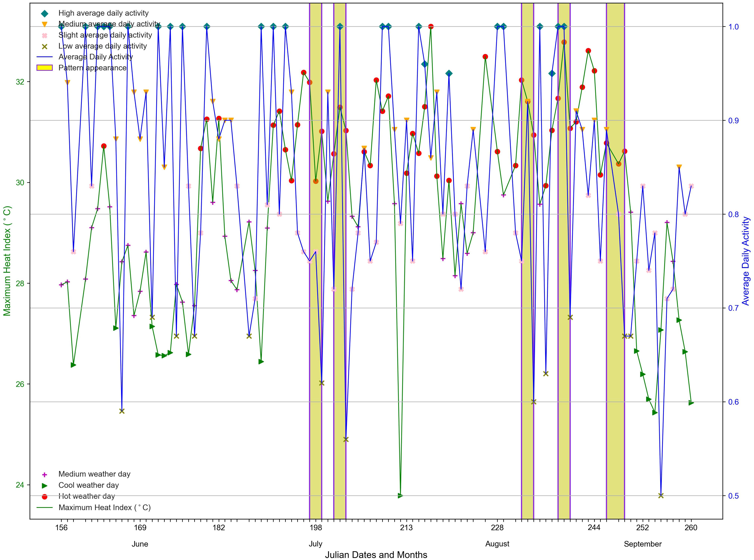Viewport: 754px width, 560px height.
Task: Select the 'Average Daily Activity' legend text
Action: (x=96, y=57)
